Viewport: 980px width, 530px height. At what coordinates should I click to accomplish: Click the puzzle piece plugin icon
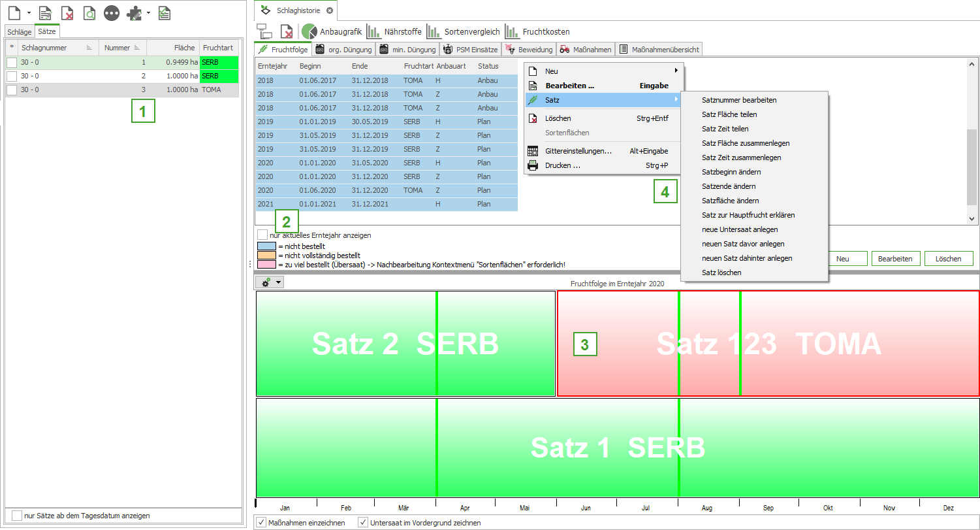point(134,12)
